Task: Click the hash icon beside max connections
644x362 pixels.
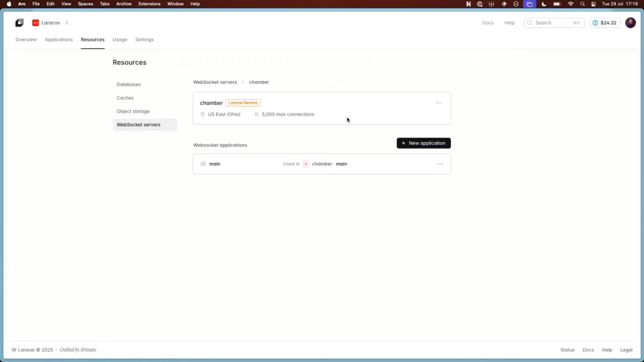Action: 257,114
